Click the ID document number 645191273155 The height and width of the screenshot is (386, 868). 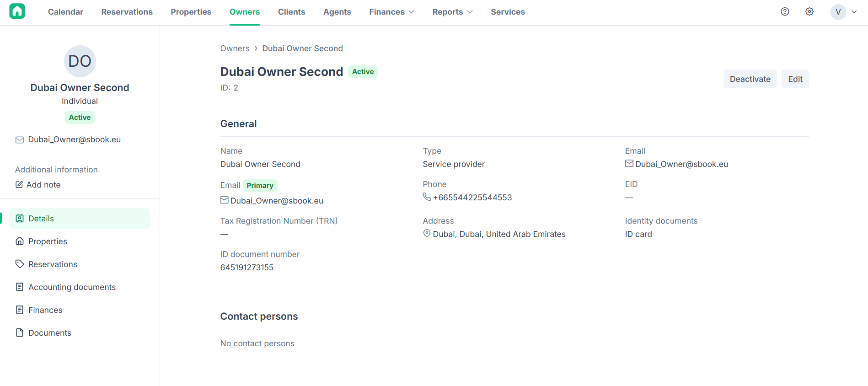pos(247,268)
